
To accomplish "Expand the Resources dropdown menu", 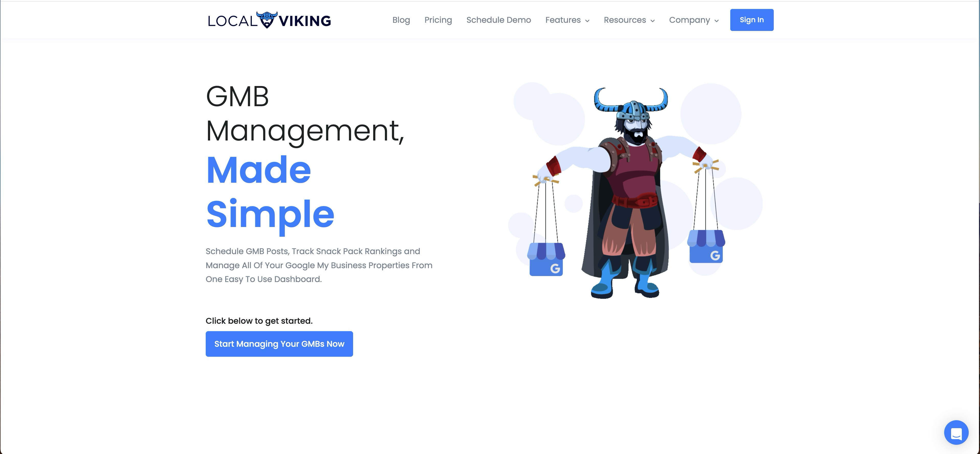I will (x=629, y=20).
